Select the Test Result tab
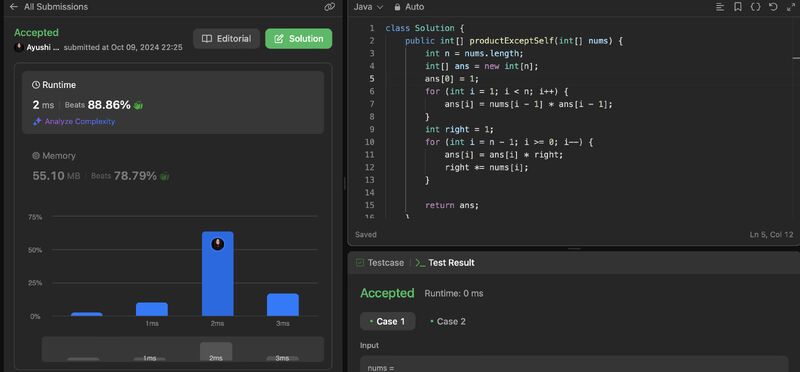This screenshot has width=800, height=372. click(x=445, y=263)
